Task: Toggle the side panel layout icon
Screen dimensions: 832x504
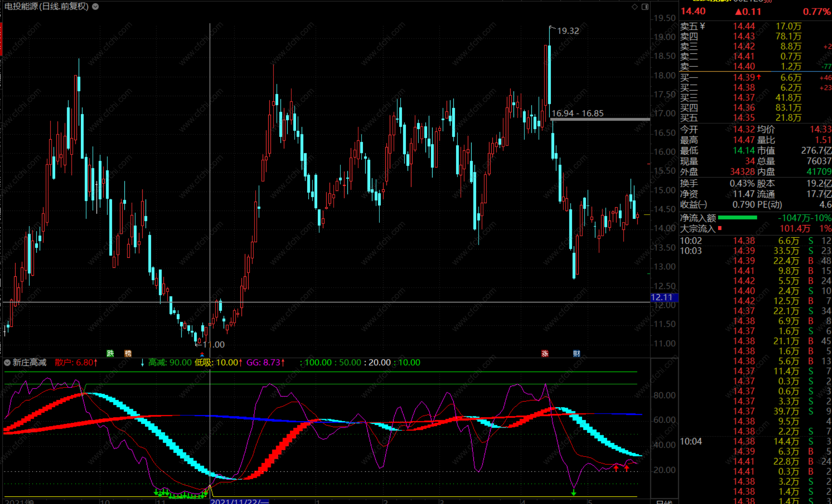Action: 645,7
